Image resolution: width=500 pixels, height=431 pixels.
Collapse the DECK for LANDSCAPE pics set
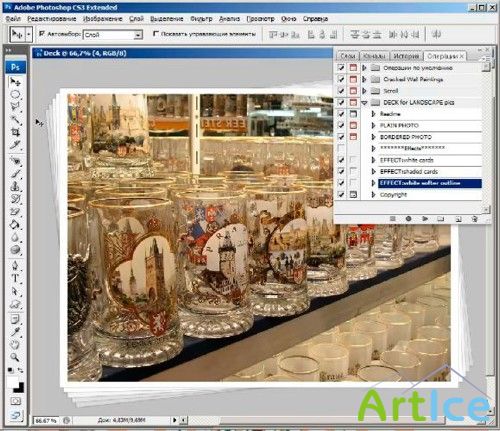tap(364, 103)
